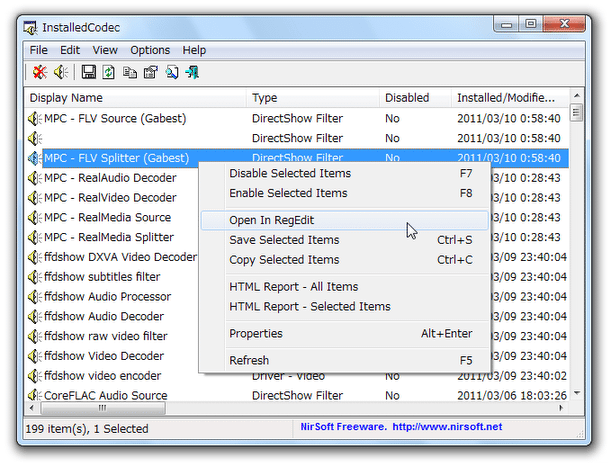Screen dimensions: 611x467
Task: Click speaker icon of the unnamed DirectShow Filter row
Action: pyautogui.click(x=35, y=138)
